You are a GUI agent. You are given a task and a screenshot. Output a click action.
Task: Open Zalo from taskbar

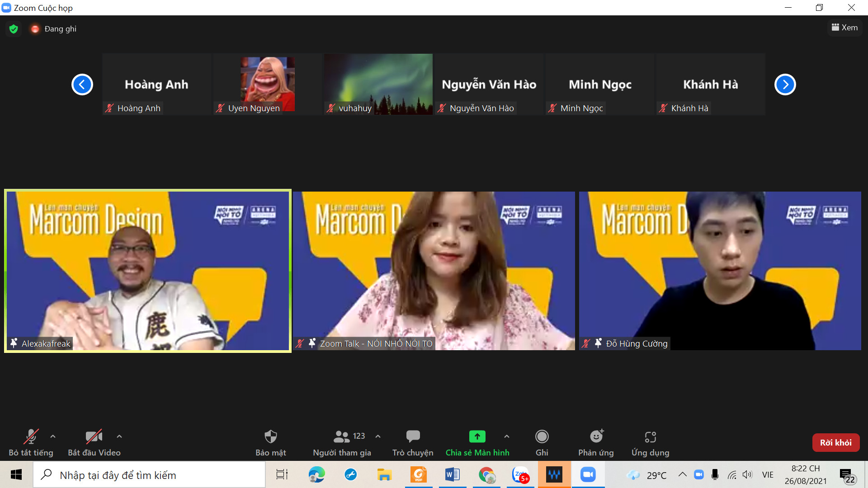point(520,475)
